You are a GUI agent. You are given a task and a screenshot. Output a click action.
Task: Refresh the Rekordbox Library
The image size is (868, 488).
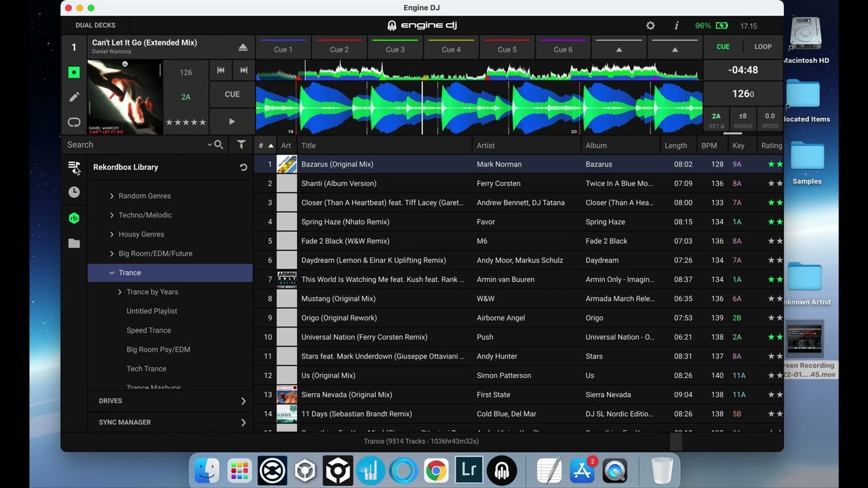coord(243,167)
